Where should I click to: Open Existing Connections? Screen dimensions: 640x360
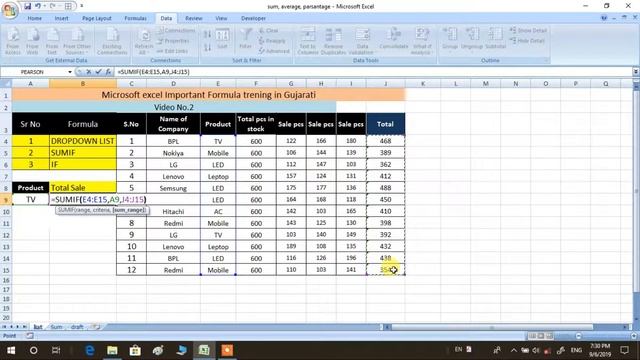click(x=112, y=41)
